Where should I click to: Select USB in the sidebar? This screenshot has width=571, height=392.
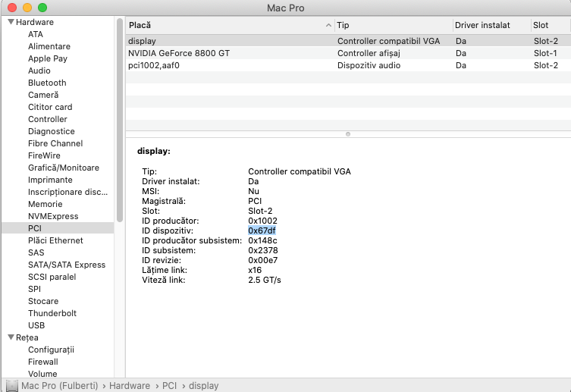click(x=36, y=325)
